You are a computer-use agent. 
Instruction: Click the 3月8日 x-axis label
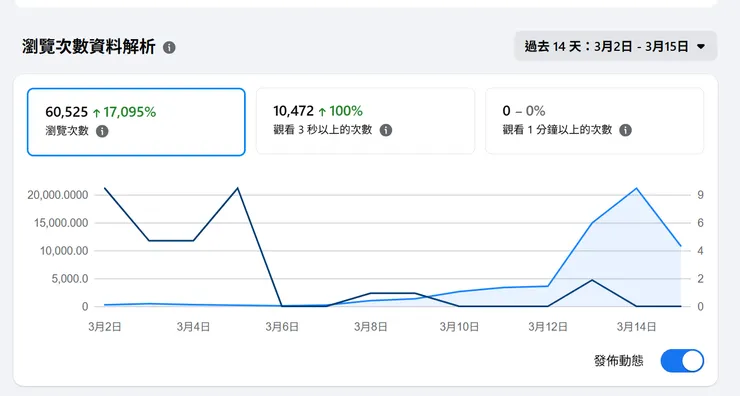pyautogui.click(x=370, y=327)
